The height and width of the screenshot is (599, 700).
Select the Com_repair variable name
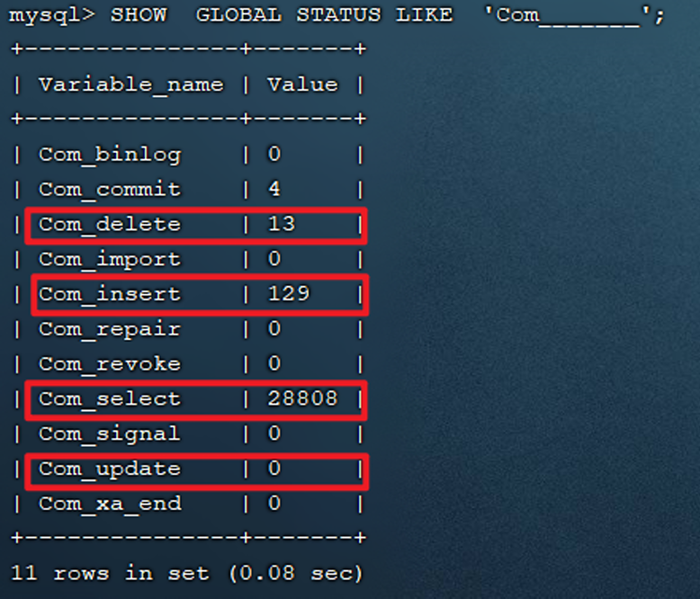point(110,330)
